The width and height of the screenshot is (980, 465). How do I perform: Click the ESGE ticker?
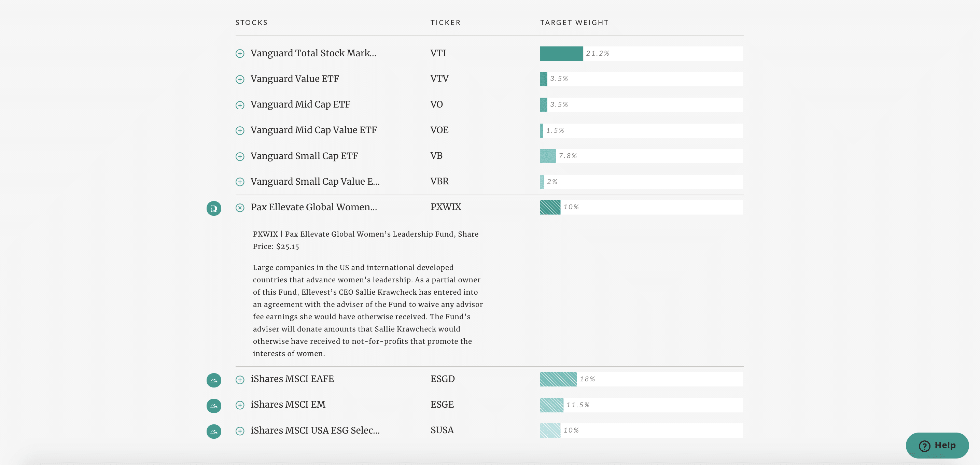[442, 405]
